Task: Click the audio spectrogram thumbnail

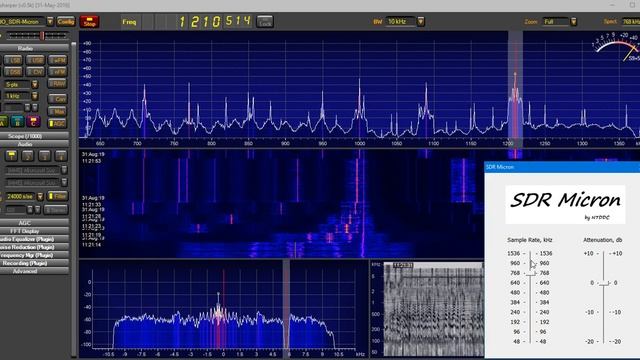Action: click(433, 309)
